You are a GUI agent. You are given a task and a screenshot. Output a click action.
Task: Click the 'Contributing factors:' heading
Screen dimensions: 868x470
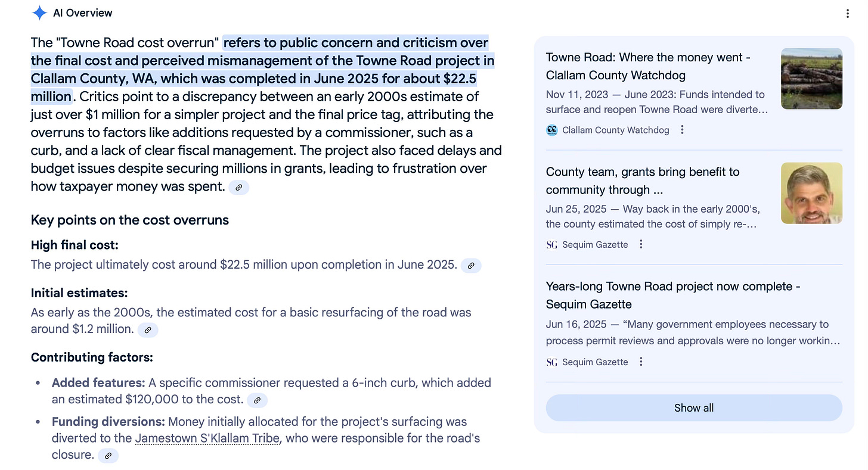tap(92, 357)
